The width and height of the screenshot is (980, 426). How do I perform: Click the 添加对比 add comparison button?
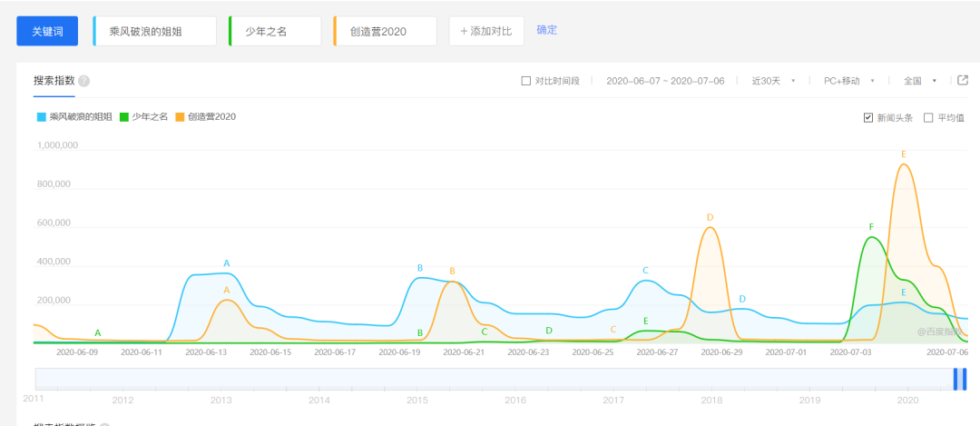point(486,31)
